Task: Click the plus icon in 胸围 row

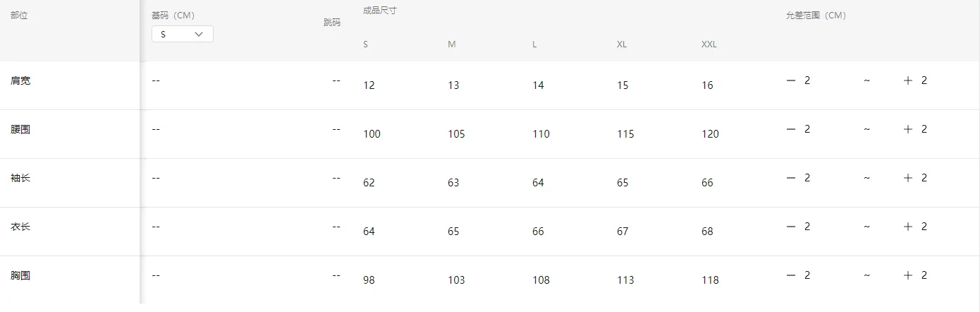Action: click(908, 275)
